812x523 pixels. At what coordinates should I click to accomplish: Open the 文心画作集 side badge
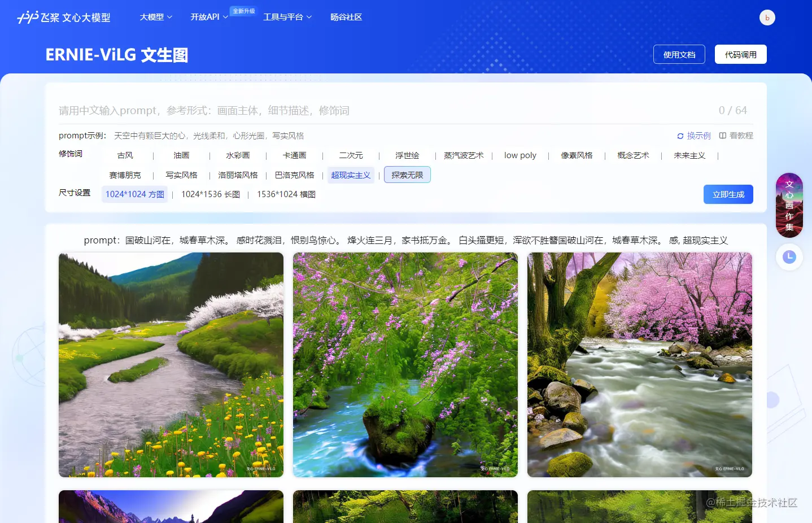coord(789,205)
